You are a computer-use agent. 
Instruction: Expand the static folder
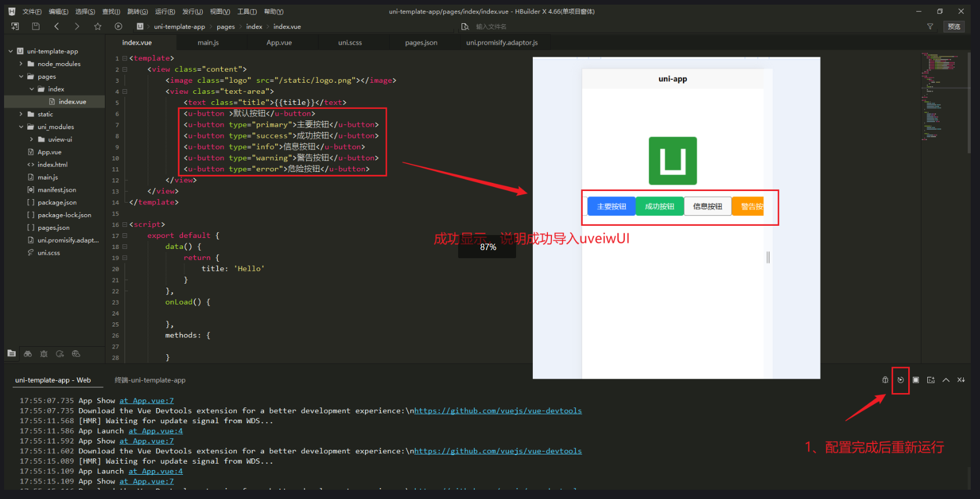click(x=21, y=114)
